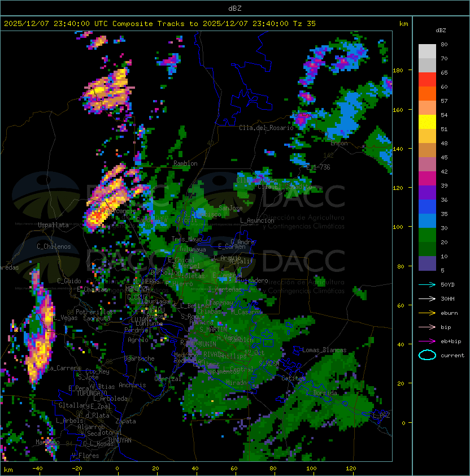The height and width of the screenshot is (476, 470).
Task: Click the '-20' km horizontal axis tick
Action: [77, 469]
